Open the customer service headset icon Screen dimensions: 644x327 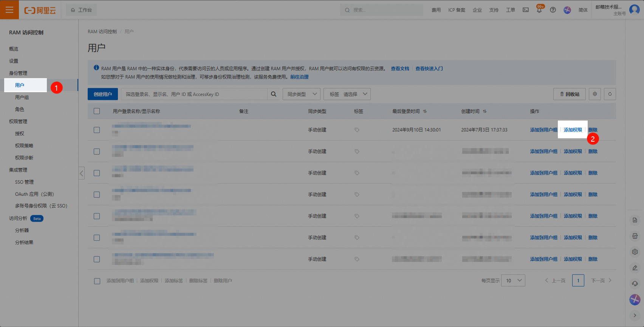pos(635,284)
